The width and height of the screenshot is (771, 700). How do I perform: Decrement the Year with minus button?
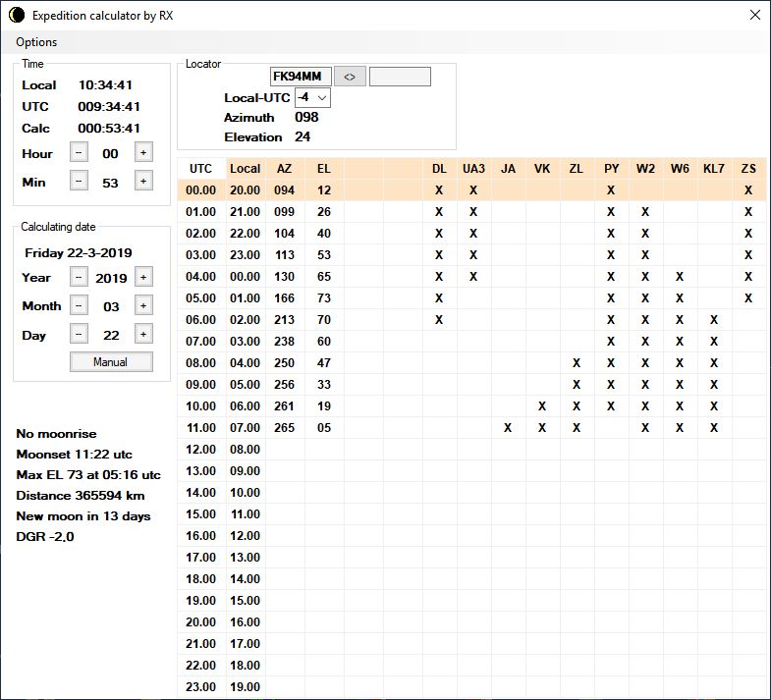click(x=79, y=277)
